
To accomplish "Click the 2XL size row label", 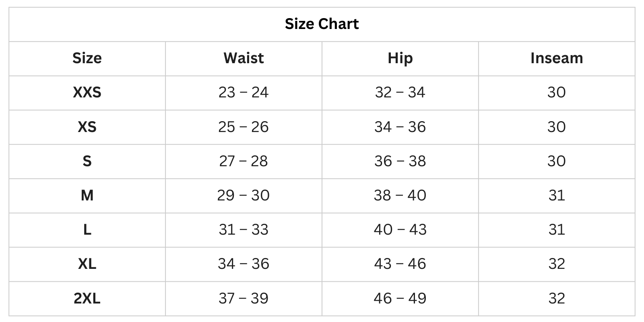I will click(x=87, y=299).
